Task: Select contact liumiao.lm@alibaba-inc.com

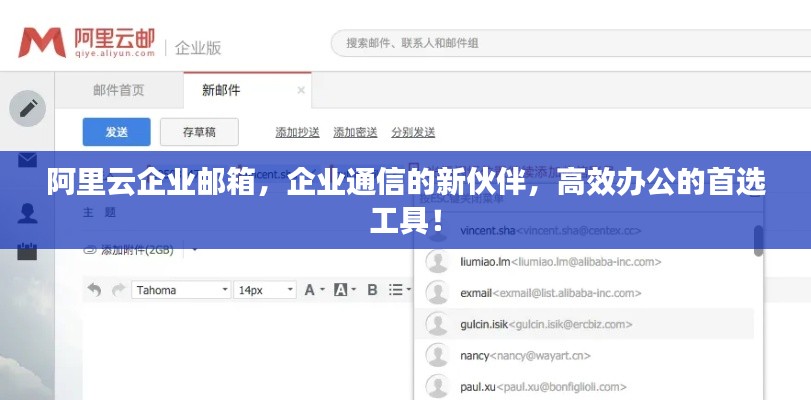Action: (584, 262)
